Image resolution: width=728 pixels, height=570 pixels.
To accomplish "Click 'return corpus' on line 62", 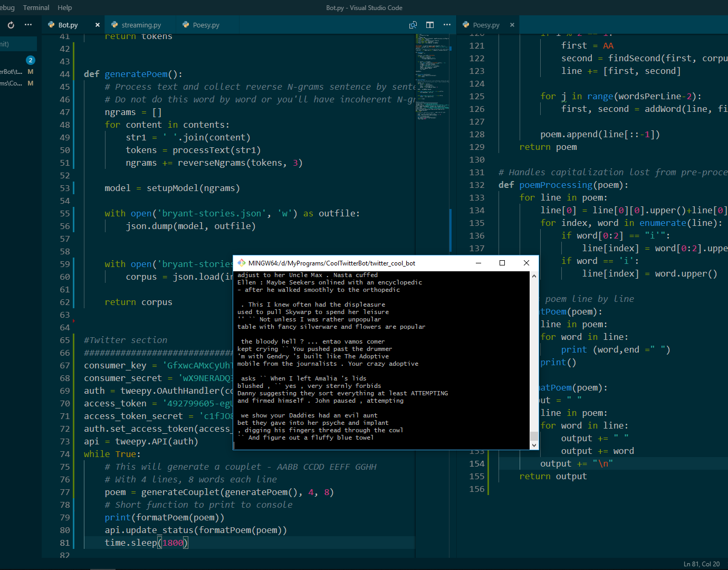I will (x=138, y=302).
